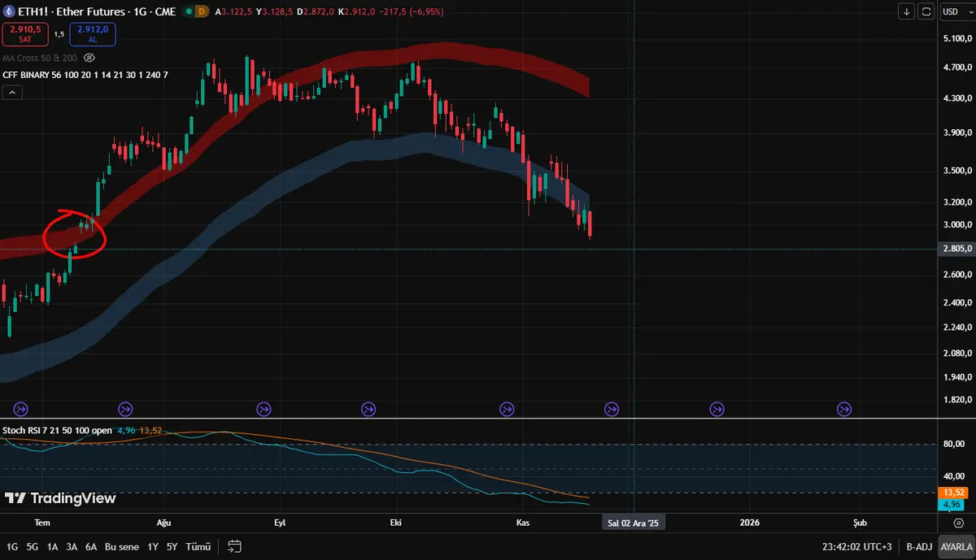This screenshot has width=976, height=560.
Task: Select the 6A time range
Action: point(92,546)
